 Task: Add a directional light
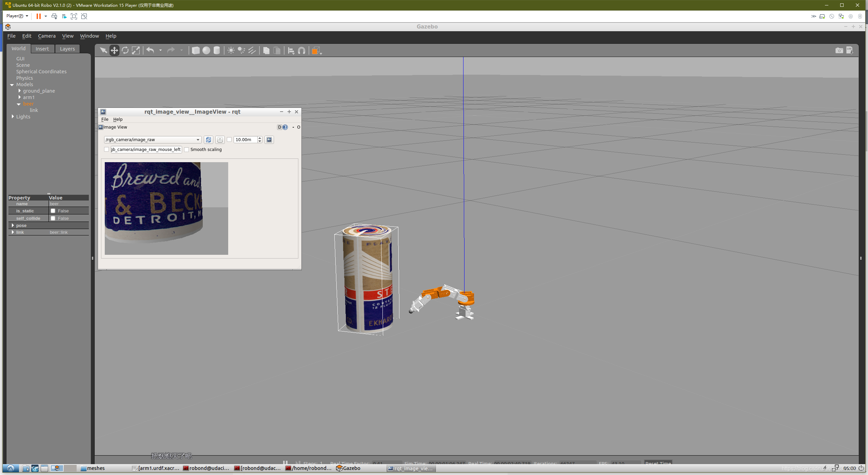tap(252, 51)
